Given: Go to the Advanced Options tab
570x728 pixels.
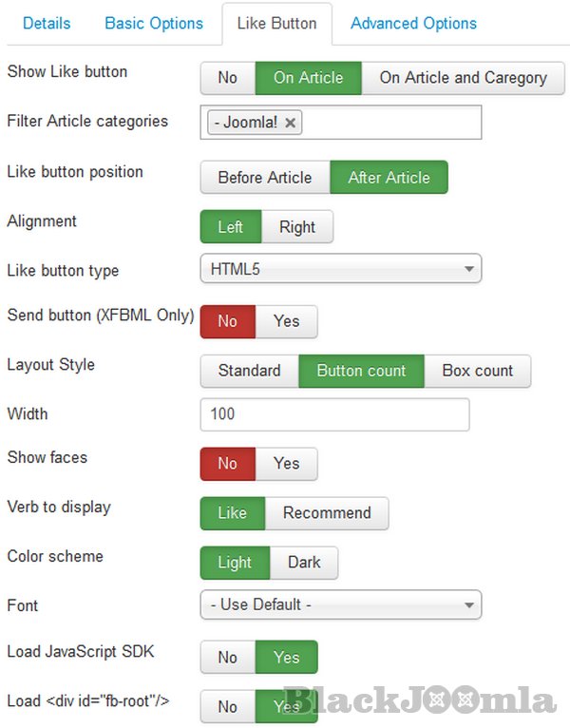Looking at the screenshot, I should 413,23.
